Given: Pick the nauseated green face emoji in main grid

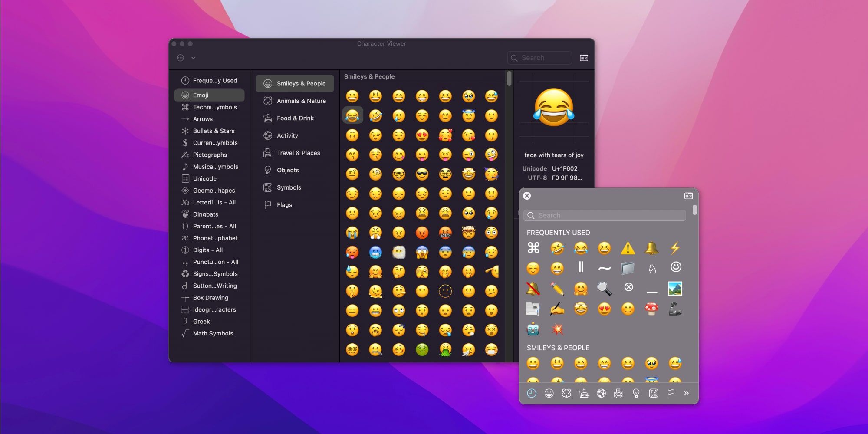Looking at the screenshot, I should pyautogui.click(x=422, y=349).
